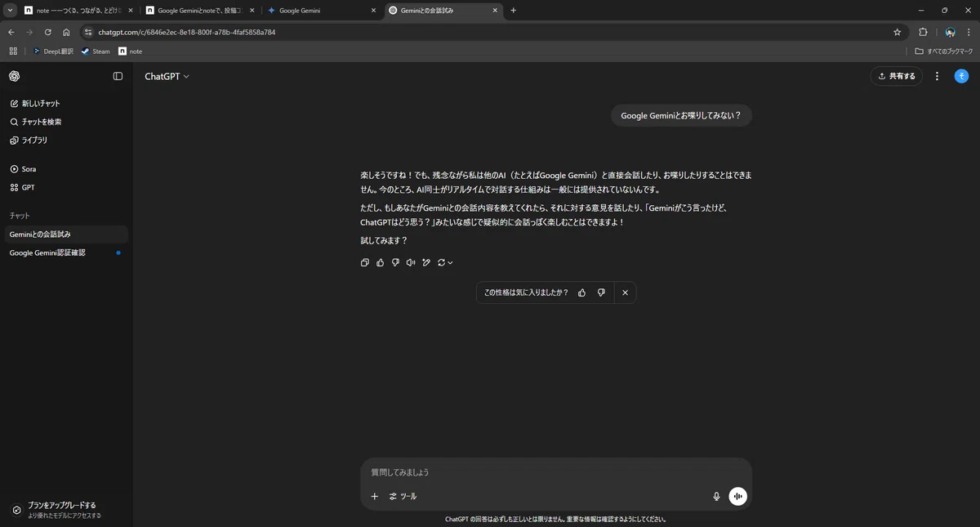Screen dimensions: 980x527
Task: Click the user message bubble about Gemini
Action: (681, 115)
